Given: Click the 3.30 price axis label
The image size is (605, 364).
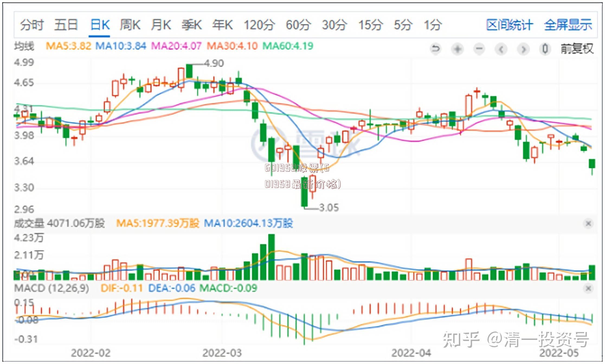Looking at the screenshot, I should tap(24, 188).
